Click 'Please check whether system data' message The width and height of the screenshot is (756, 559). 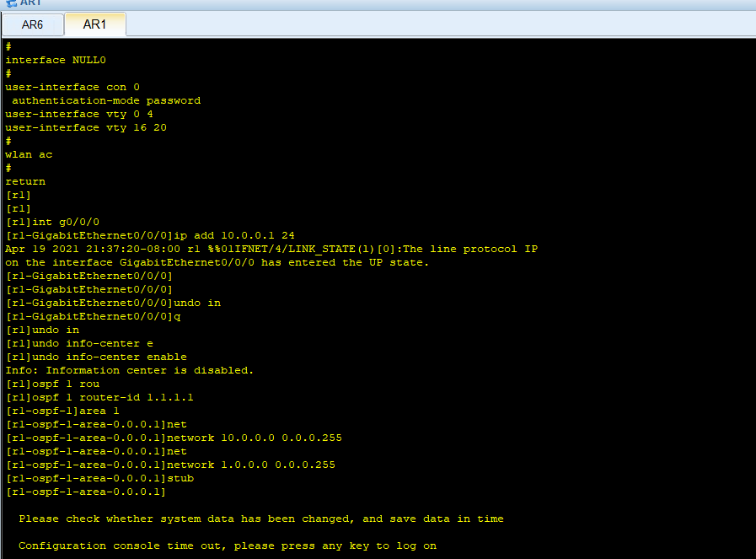click(261, 519)
